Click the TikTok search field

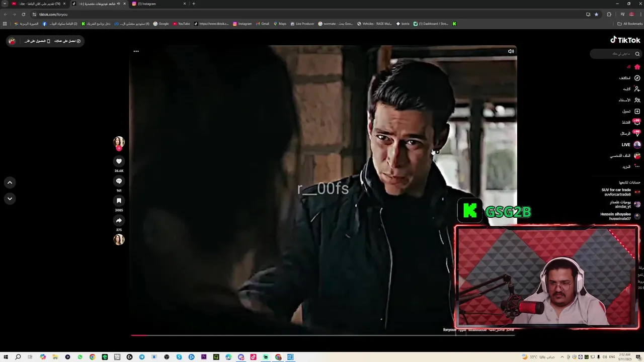click(x=616, y=54)
